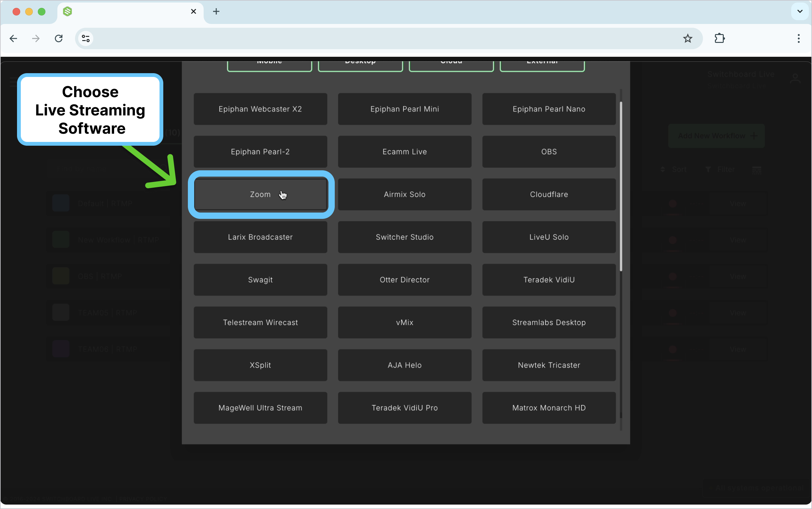
Task: Choose MageWell Ultra Stream
Action: tap(260, 408)
